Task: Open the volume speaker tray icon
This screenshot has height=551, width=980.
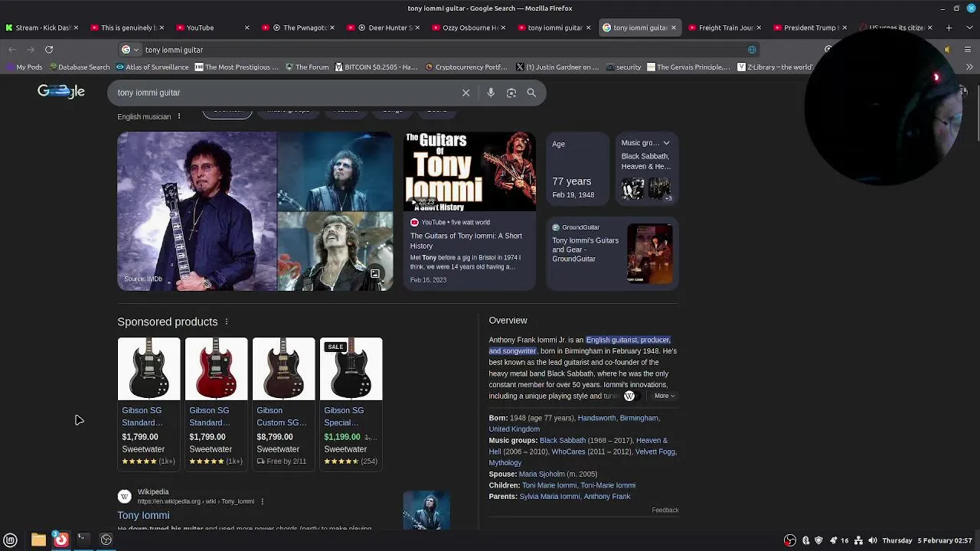Action: pyautogui.click(x=873, y=540)
